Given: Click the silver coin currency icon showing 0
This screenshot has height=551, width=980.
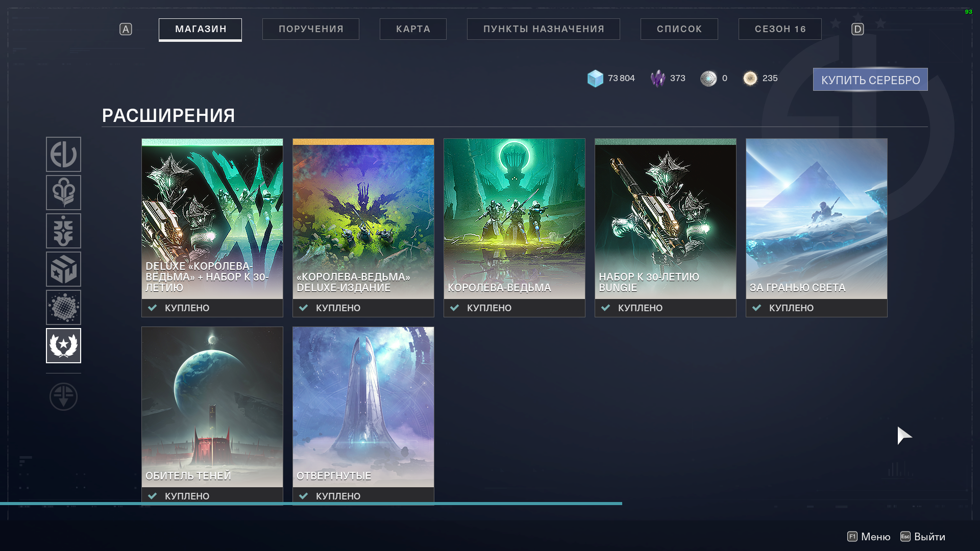Looking at the screenshot, I should click(x=709, y=78).
